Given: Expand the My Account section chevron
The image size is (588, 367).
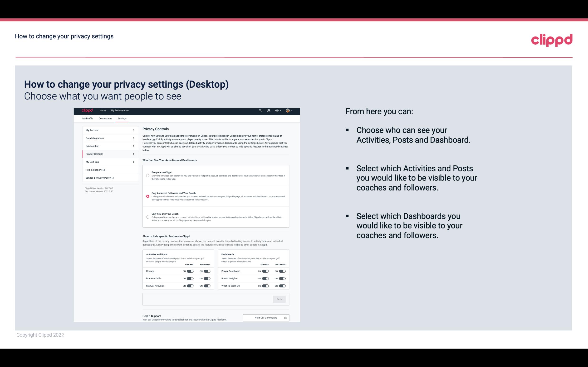Looking at the screenshot, I should click(x=134, y=130).
